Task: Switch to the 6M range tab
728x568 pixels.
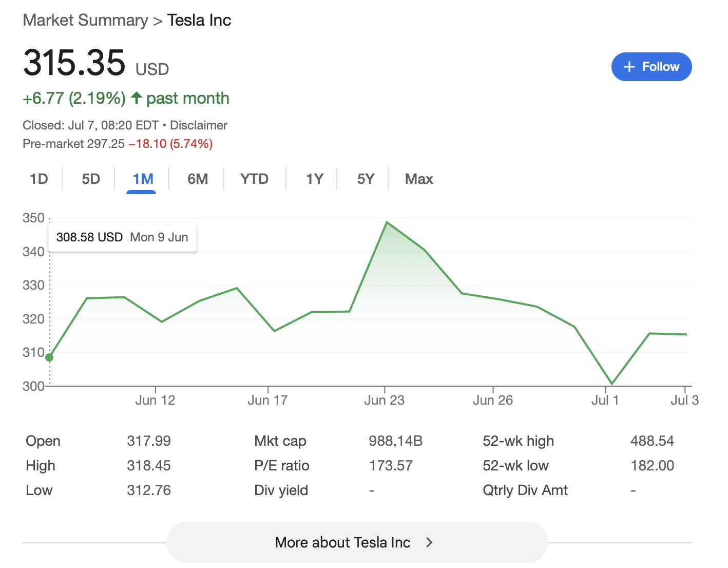Action: coord(198,179)
